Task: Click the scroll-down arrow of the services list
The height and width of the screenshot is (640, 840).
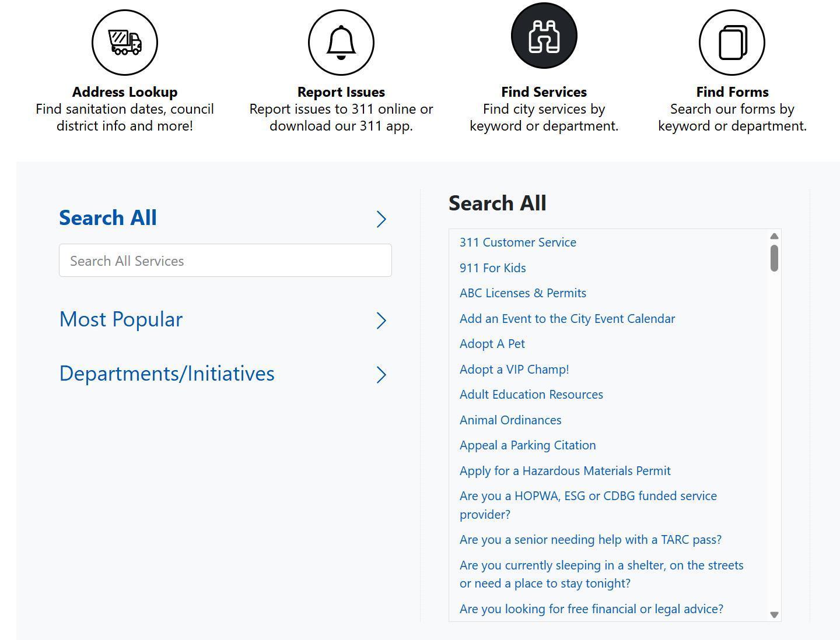Action: [x=774, y=615]
